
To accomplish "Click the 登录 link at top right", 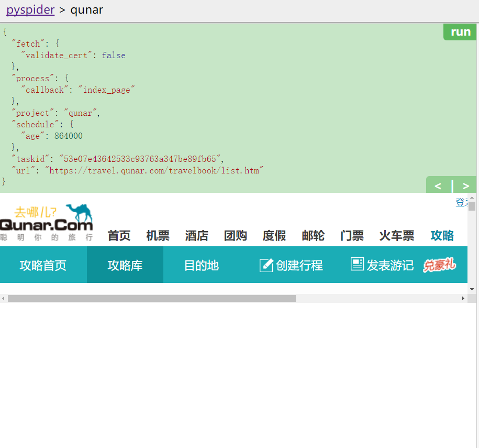I will pyautogui.click(x=462, y=202).
